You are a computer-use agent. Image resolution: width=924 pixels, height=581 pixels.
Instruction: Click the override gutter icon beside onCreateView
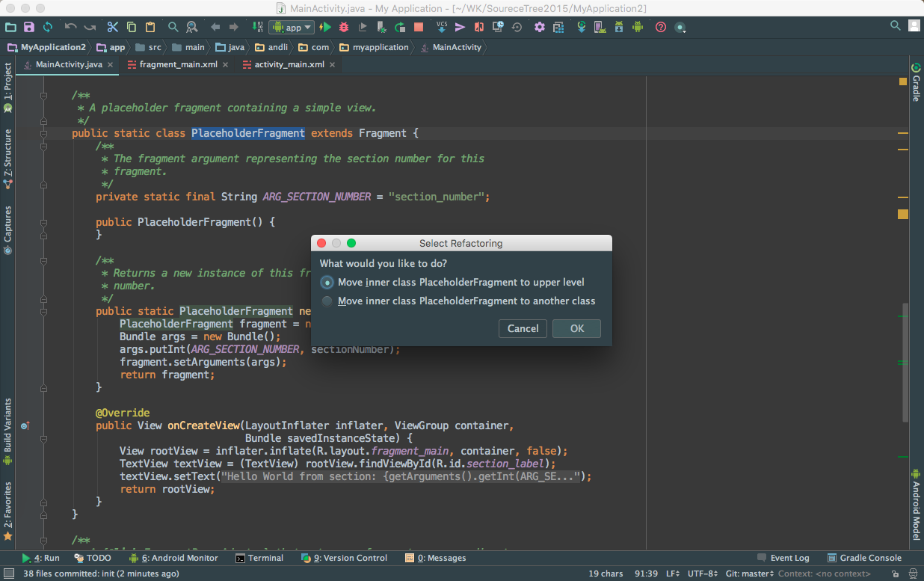(25, 425)
